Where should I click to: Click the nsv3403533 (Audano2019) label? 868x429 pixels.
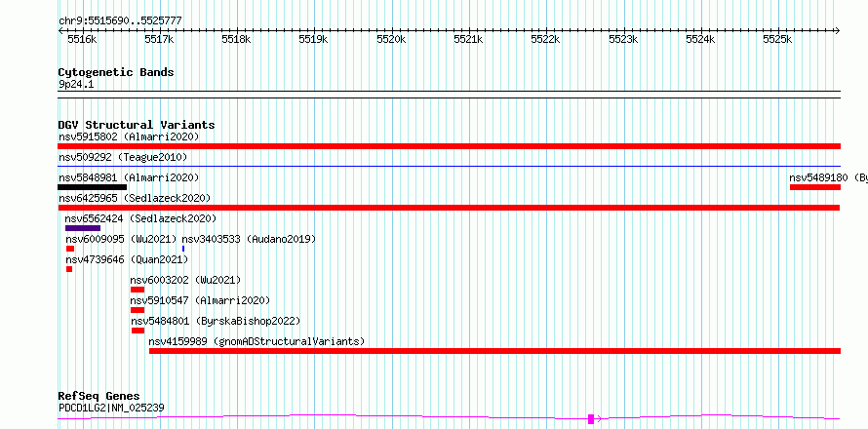point(249,239)
